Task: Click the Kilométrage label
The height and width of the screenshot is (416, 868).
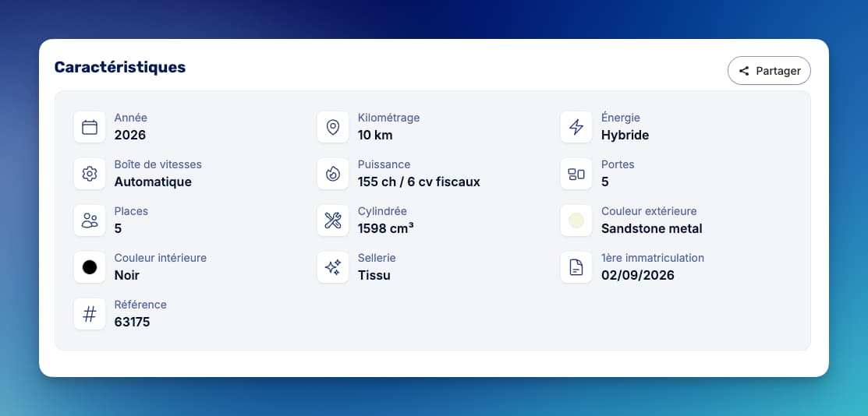Action: pos(388,118)
